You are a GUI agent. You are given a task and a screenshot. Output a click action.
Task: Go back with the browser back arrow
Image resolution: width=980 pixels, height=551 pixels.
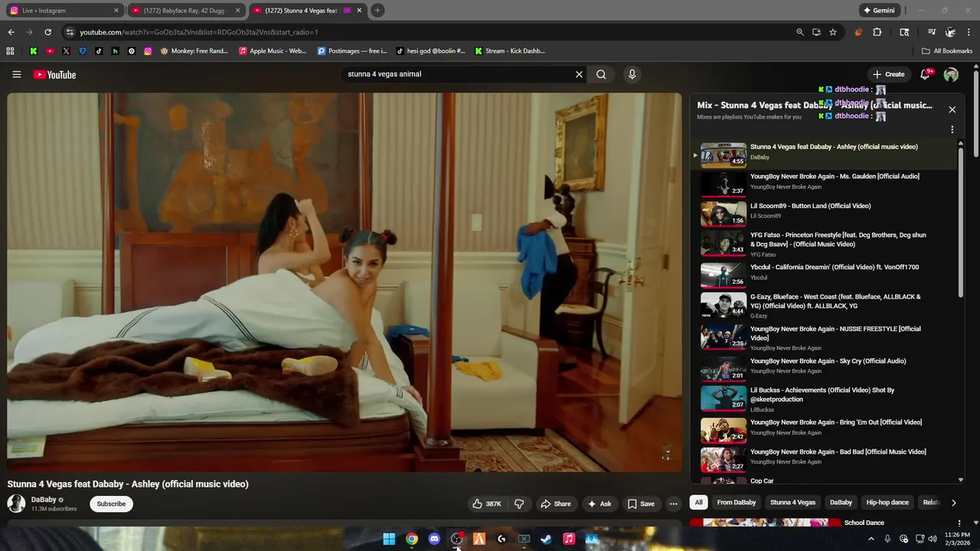(11, 32)
